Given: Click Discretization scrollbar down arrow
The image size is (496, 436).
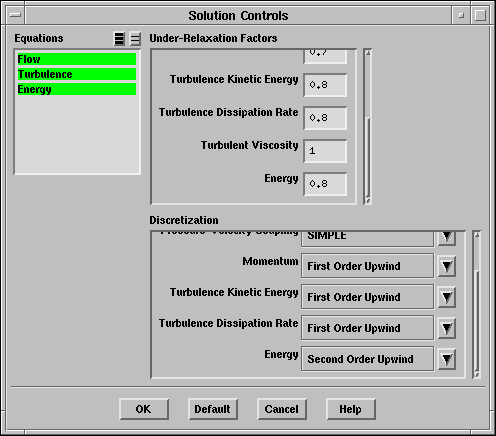Looking at the screenshot, I should (x=477, y=375).
